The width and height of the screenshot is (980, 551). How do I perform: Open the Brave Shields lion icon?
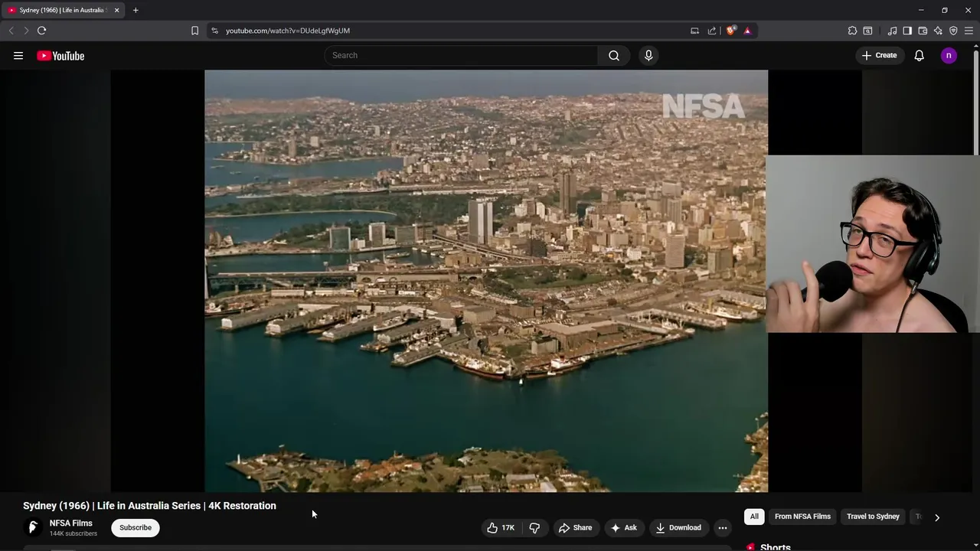[730, 31]
